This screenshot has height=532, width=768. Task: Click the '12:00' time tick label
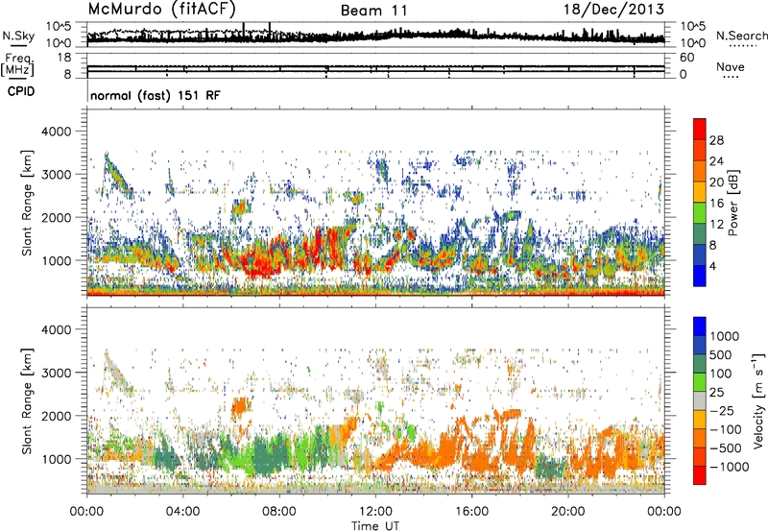click(375, 512)
